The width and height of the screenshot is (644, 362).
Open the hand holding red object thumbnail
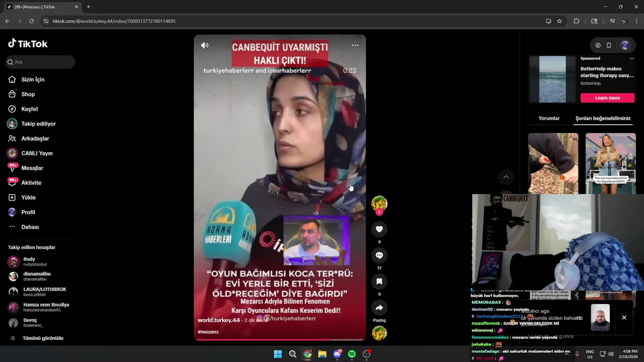click(553, 163)
